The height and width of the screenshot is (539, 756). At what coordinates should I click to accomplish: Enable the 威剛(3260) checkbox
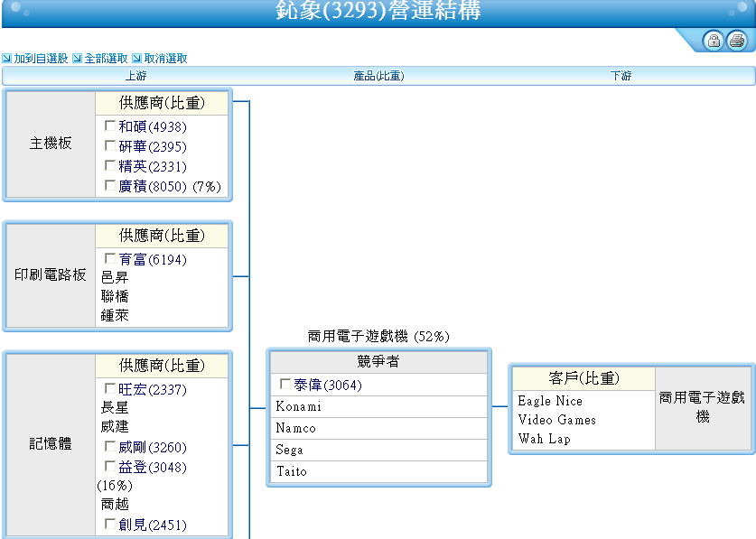(x=110, y=446)
